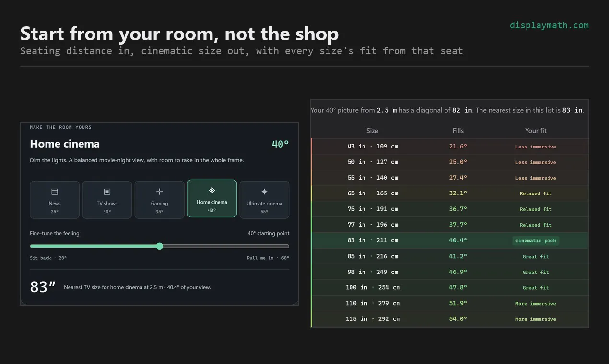
Task: Click the Your fit column header
Action: [536, 131]
